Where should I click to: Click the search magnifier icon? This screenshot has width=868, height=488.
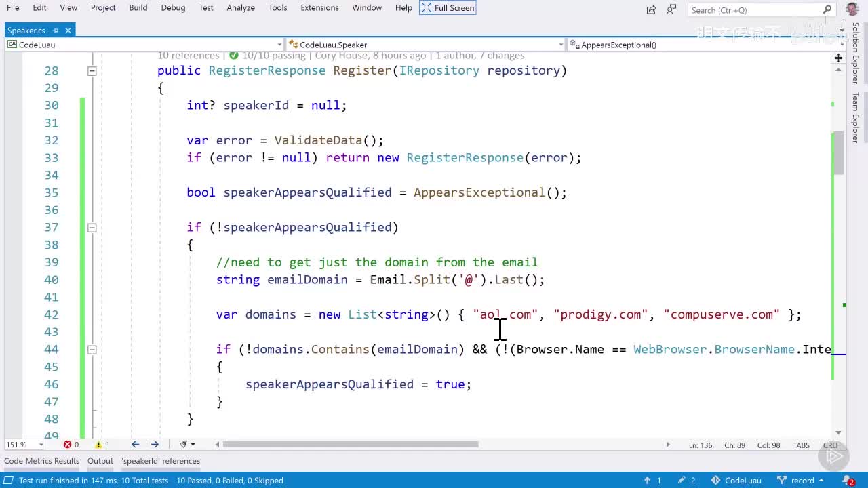click(827, 9)
